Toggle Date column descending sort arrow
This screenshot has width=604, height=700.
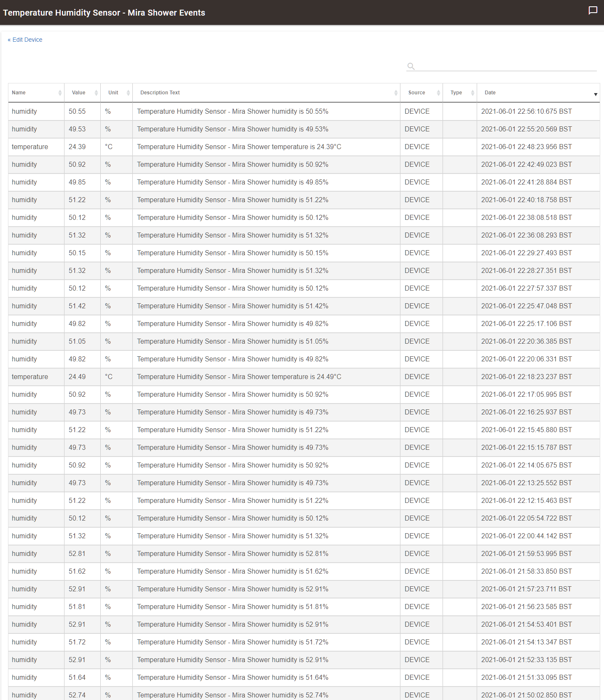tap(596, 94)
